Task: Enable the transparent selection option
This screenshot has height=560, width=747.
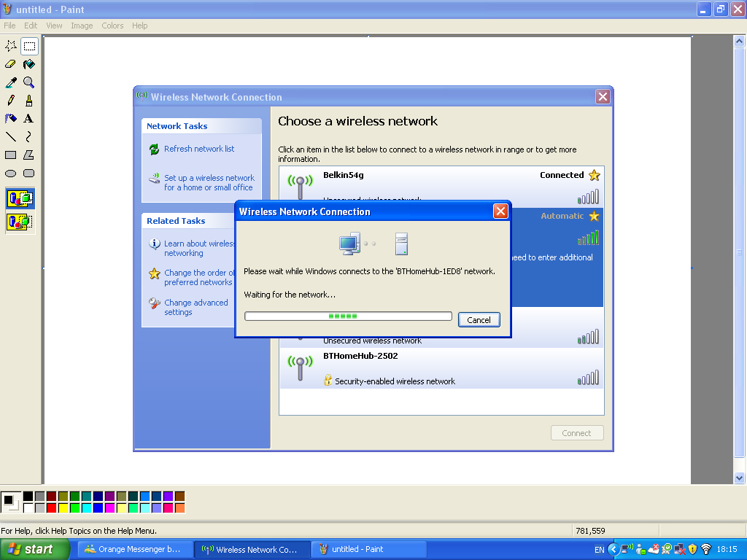Action: [20, 221]
